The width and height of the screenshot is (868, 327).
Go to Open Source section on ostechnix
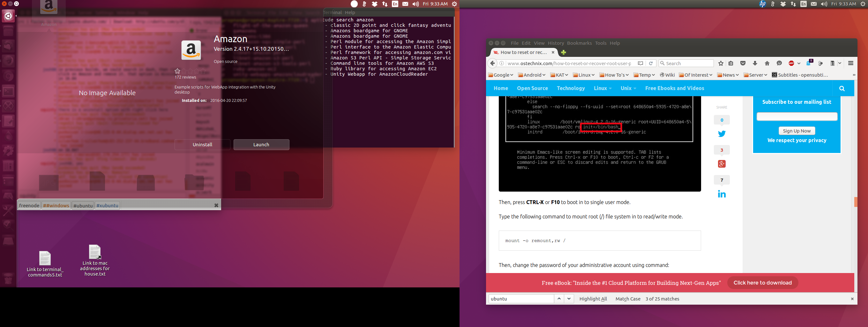coord(532,88)
